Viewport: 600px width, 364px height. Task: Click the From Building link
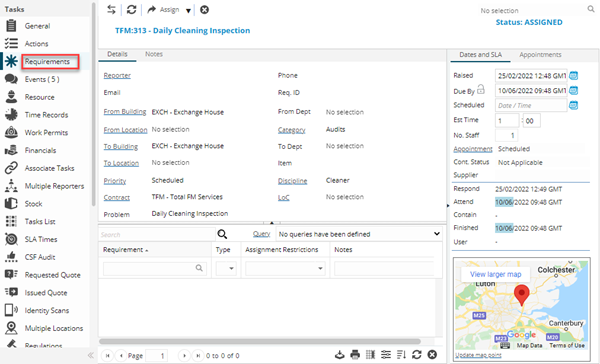coord(125,112)
